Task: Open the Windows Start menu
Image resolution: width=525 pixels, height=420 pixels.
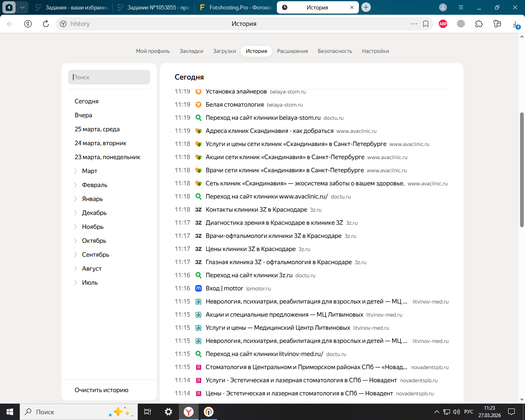Action: coord(10,412)
